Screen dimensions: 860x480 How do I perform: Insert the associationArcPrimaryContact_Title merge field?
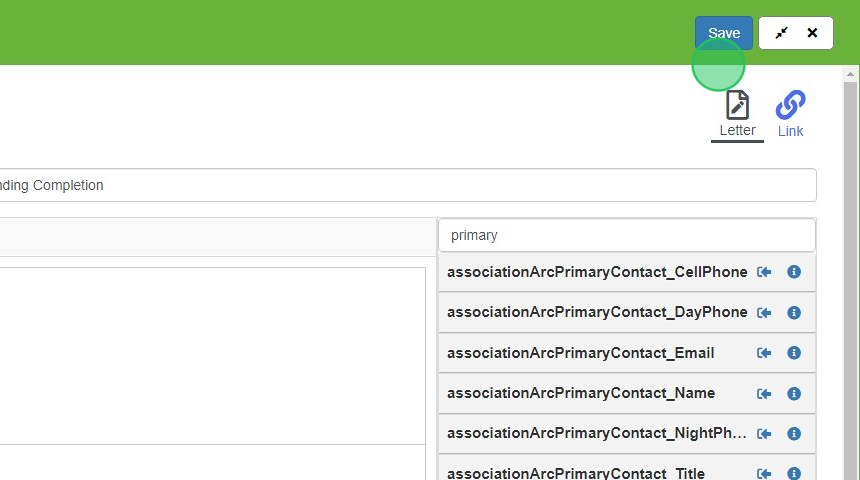(764, 473)
